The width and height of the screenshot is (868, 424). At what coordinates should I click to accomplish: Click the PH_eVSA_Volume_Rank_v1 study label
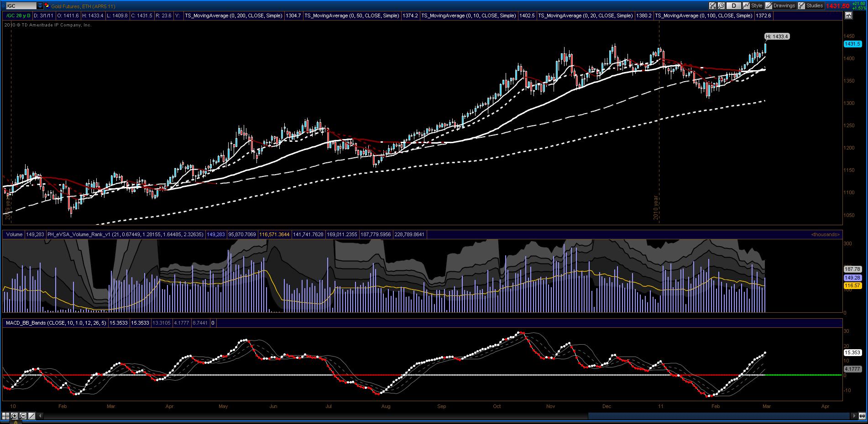point(125,234)
